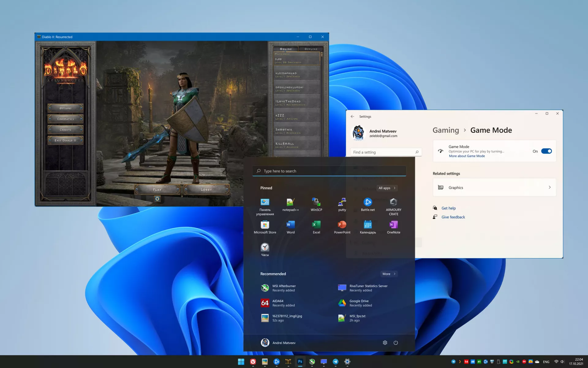
Task: Open Battle.net from Start menu pinned
Action: [x=368, y=205]
